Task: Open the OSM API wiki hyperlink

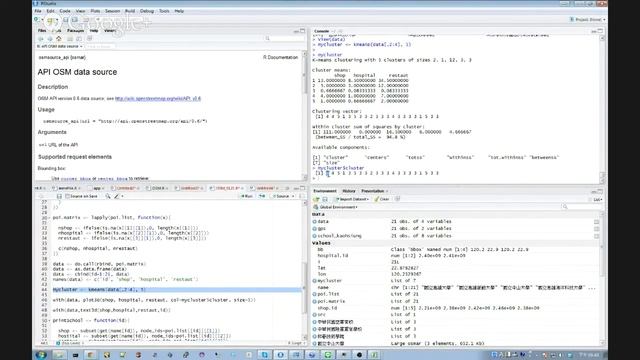Action: pyautogui.click(x=158, y=99)
